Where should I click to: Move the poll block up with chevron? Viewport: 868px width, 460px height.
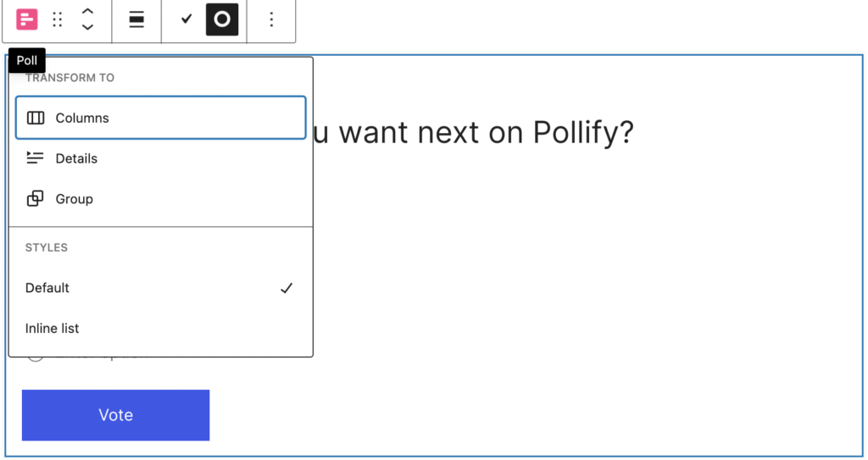point(87,12)
